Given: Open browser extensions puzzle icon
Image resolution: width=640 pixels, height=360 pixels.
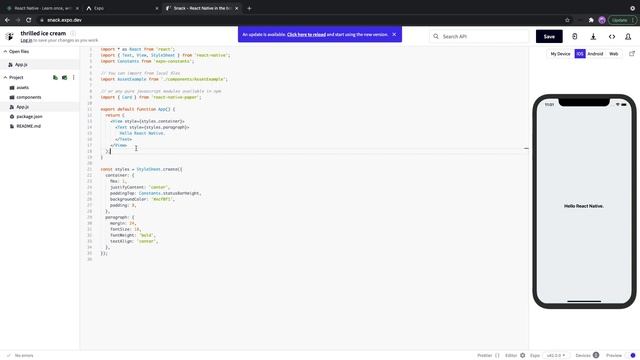Looking at the screenshot, I should (591, 20).
